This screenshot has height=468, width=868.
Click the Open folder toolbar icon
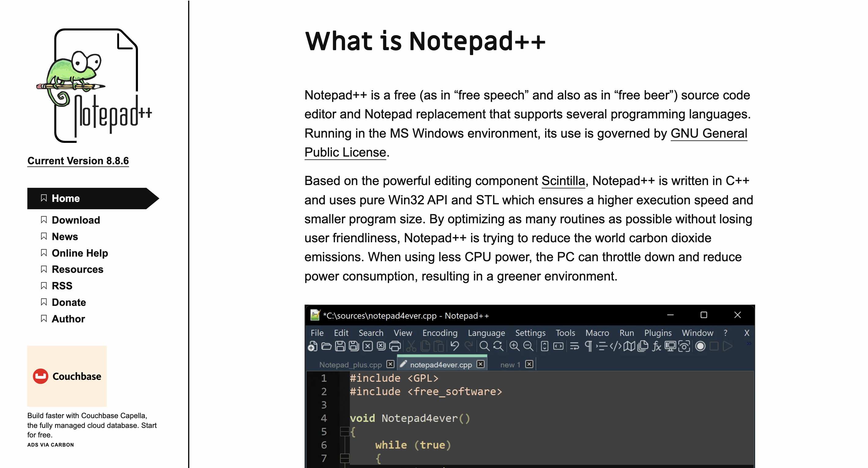[x=326, y=346]
